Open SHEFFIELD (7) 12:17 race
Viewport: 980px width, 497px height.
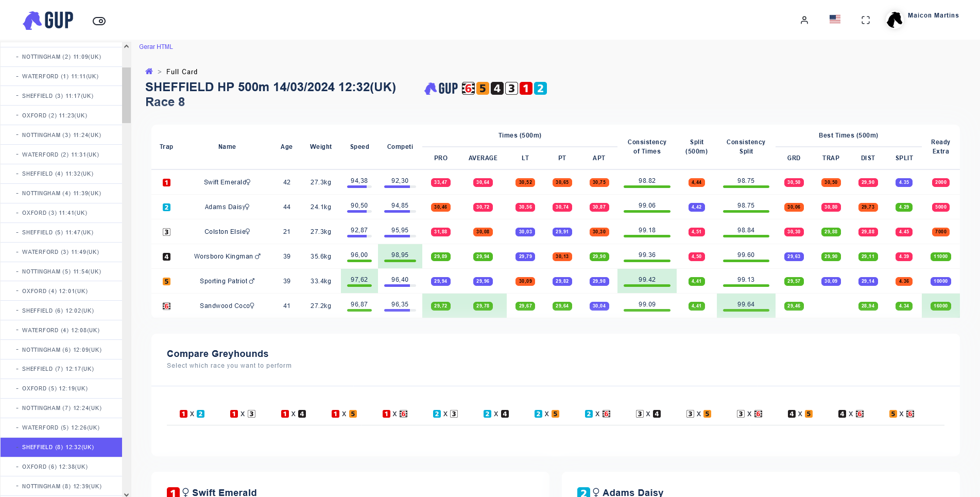click(x=61, y=369)
